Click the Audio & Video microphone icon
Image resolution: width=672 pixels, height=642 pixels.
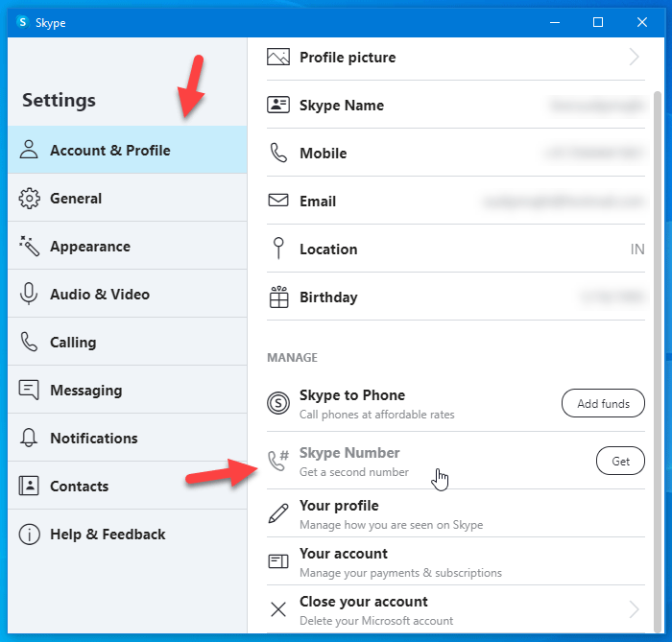[x=29, y=294]
